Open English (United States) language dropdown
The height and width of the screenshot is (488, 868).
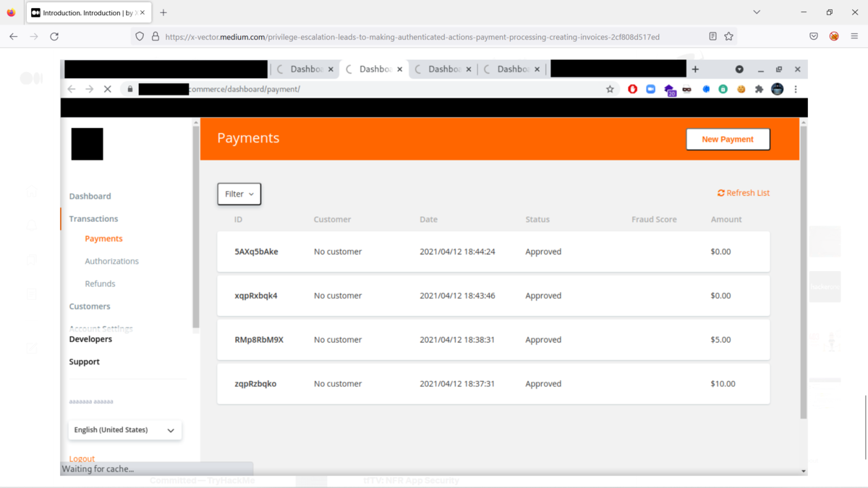(x=124, y=429)
